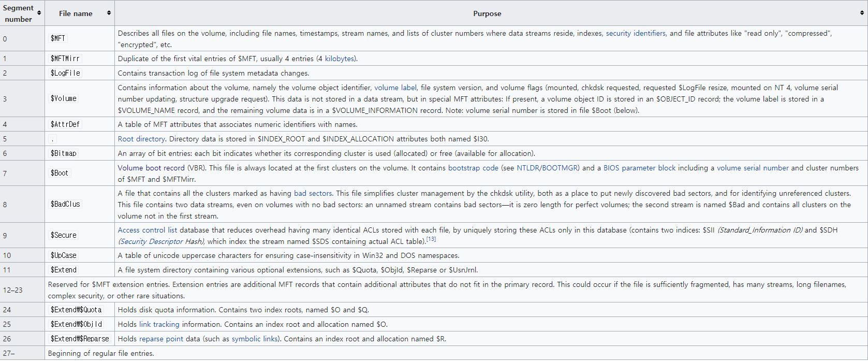Select the $Boot file name cell
The height and width of the screenshot is (361, 868).
click(x=79, y=173)
